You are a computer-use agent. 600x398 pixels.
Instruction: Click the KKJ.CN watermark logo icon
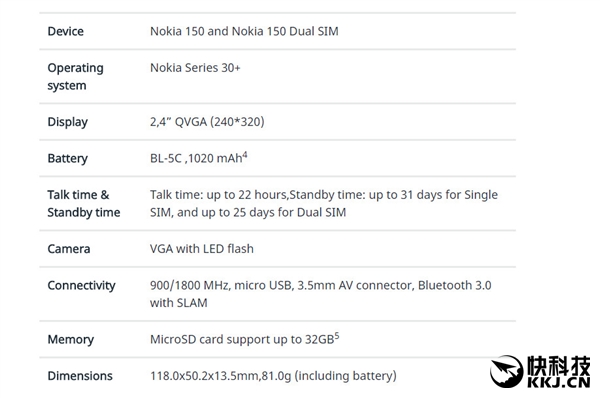pos(506,371)
